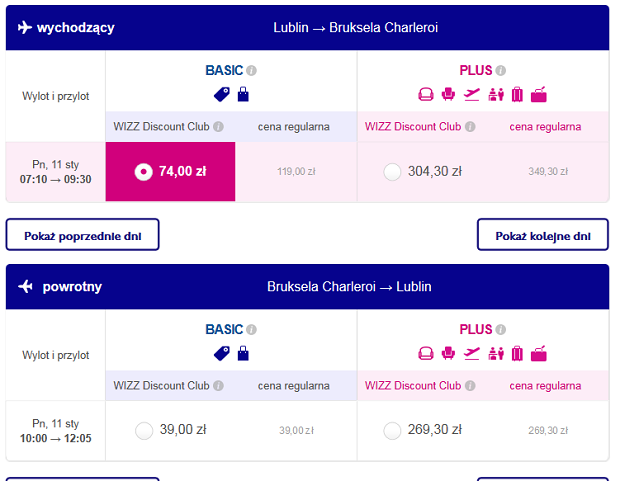
Task: Click the small carry-on bag icon under return PLUS
Action: coord(539,354)
